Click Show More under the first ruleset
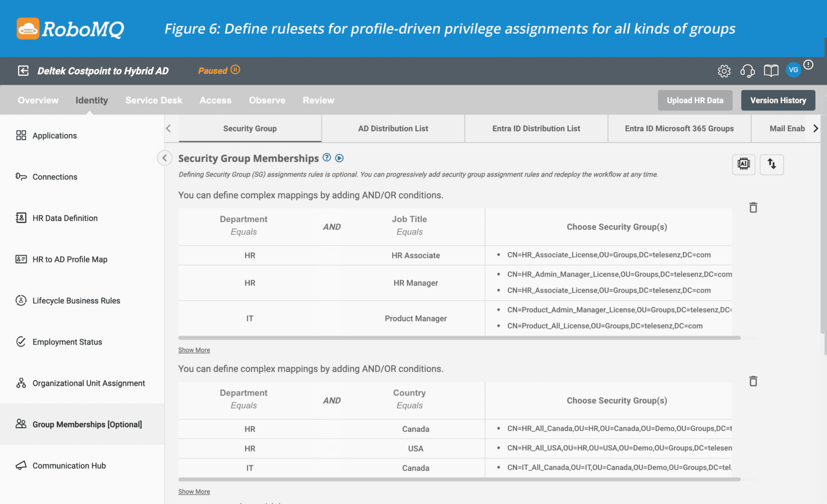The image size is (827, 504). (194, 350)
